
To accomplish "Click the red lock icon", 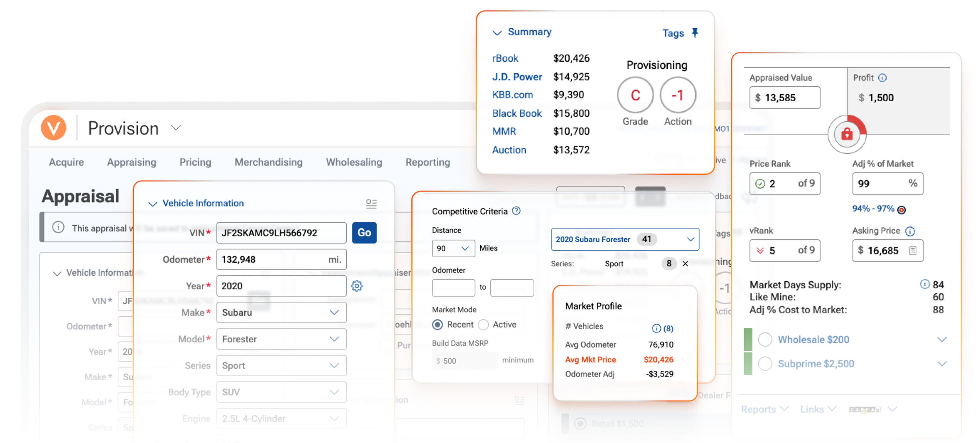I will [847, 134].
